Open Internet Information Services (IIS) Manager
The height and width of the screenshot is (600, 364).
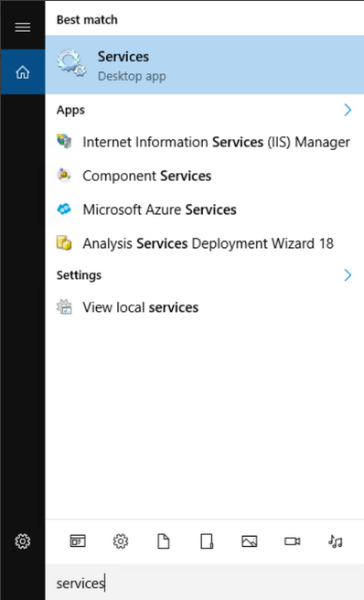(205, 142)
